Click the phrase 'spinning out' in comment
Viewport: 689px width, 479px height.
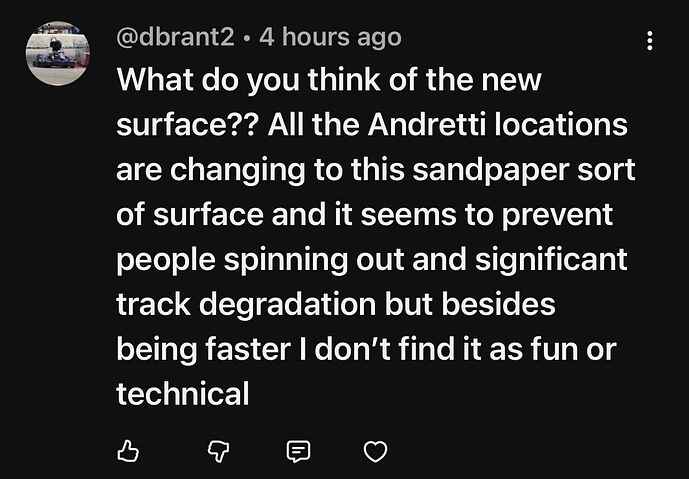point(314,260)
